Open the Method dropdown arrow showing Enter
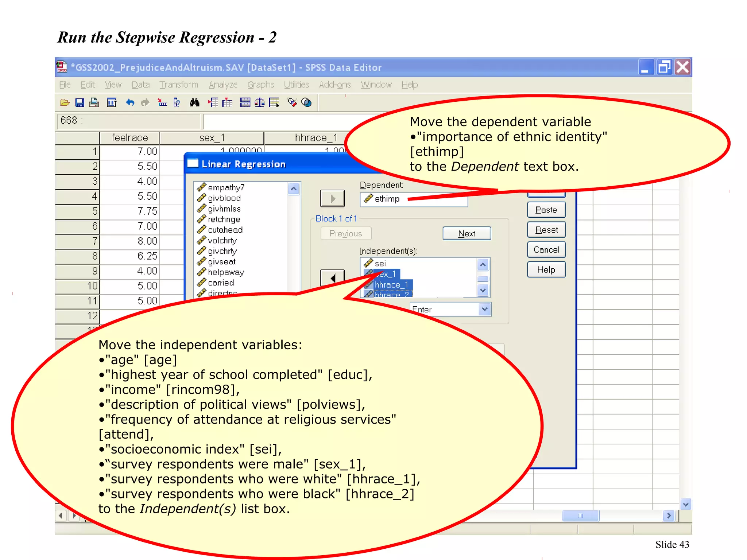Screen dimensions: 747x560 click(484, 309)
